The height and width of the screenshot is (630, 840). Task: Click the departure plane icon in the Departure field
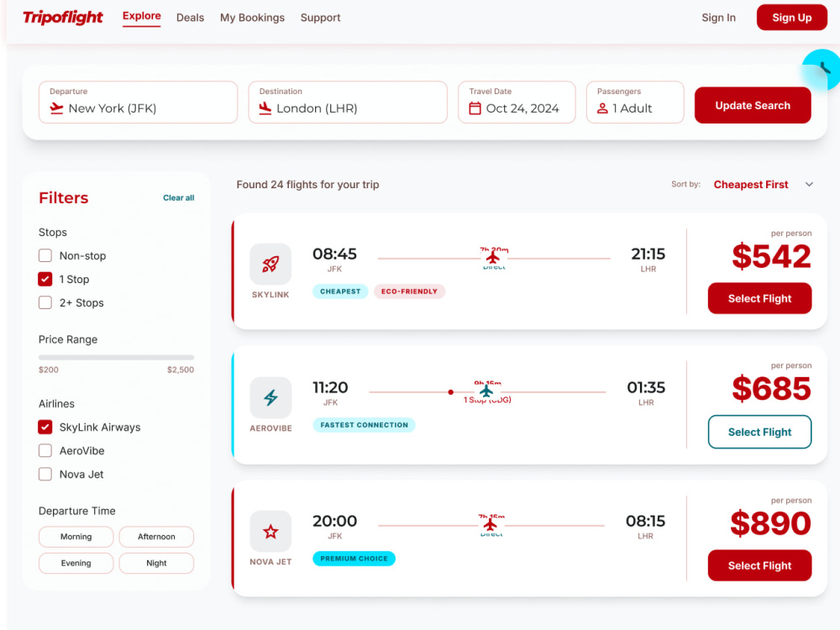click(x=56, y=108)
